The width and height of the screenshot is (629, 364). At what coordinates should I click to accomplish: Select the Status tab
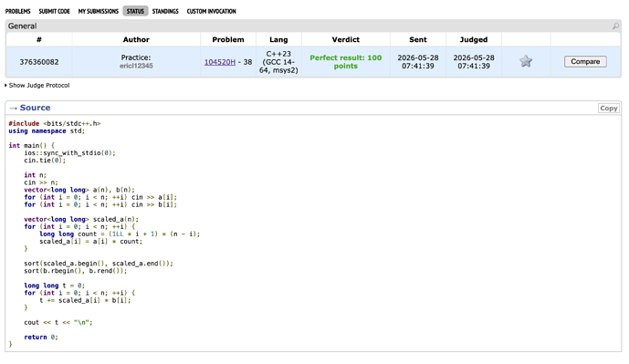coord(135,11)
